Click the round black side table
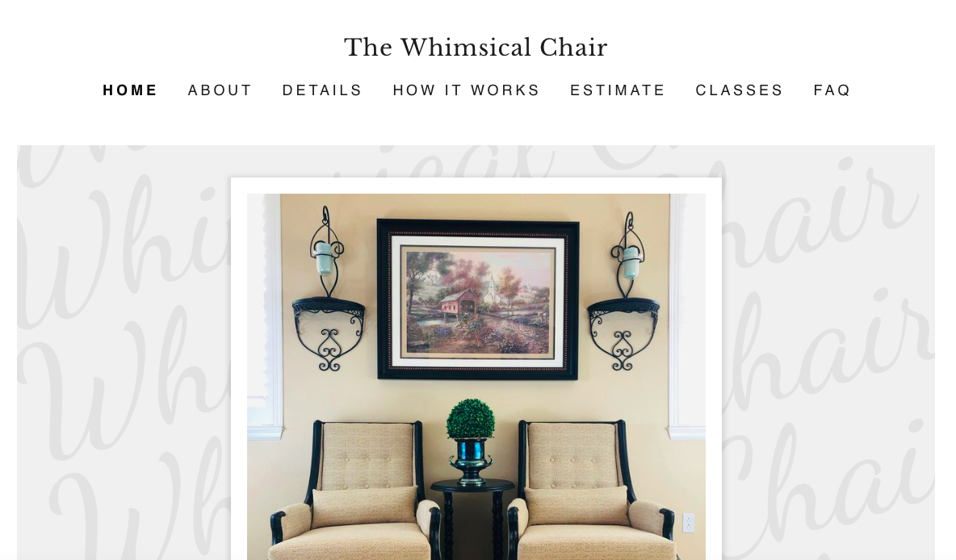956x560 pixels. (x=472, y=518)
